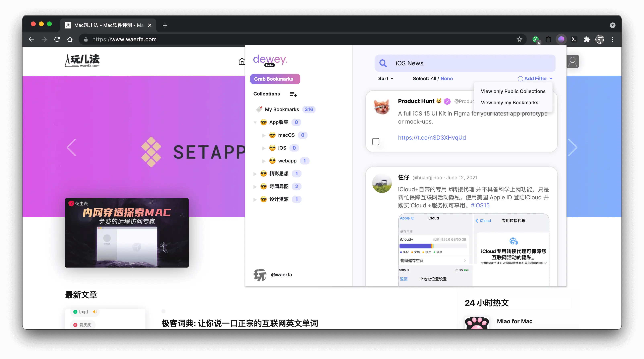Open a new browser tab
The height and width of the screenshot is (359, 644).
(165, 25)
